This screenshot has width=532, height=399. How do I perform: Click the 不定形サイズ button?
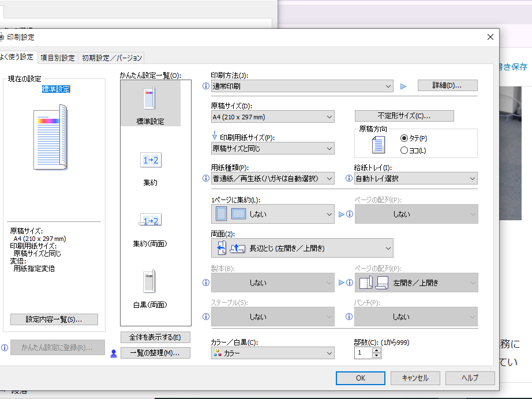coord(404,116)
